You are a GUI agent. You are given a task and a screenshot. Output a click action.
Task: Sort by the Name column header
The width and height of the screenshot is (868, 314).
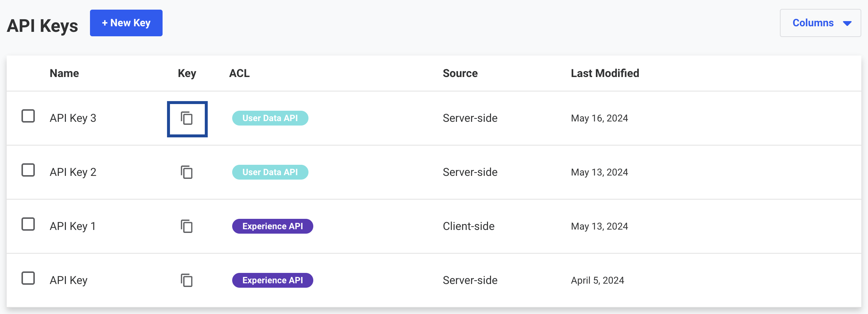coord(64,73)
